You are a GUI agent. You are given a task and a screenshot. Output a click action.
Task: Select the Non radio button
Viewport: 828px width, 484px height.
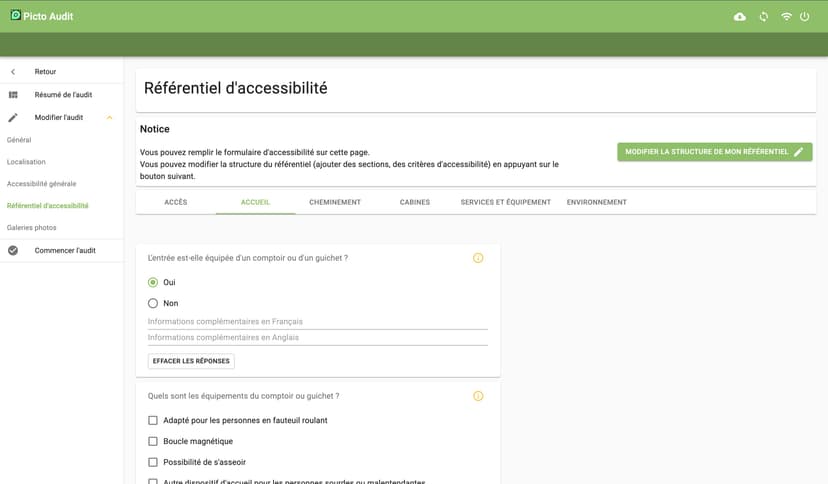[153, 303]
